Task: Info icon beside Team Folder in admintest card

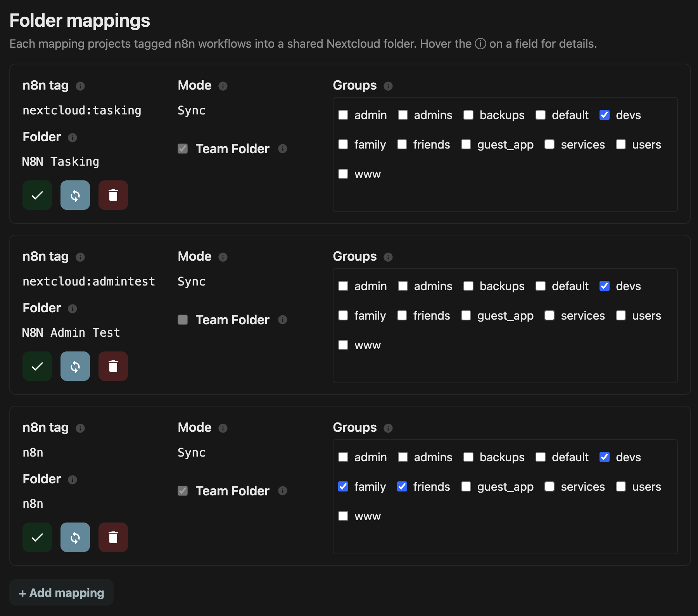Action: (283, 320)
